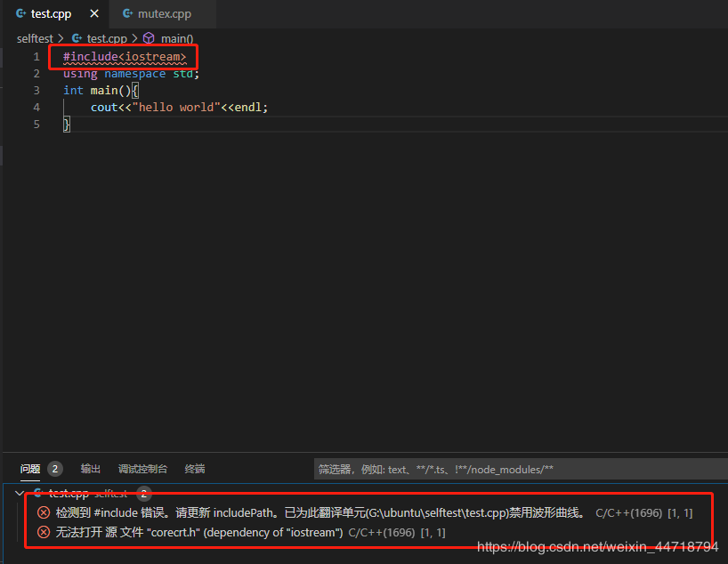
Task: Click the error icon beside the #include error
Action: coord(44,513)
